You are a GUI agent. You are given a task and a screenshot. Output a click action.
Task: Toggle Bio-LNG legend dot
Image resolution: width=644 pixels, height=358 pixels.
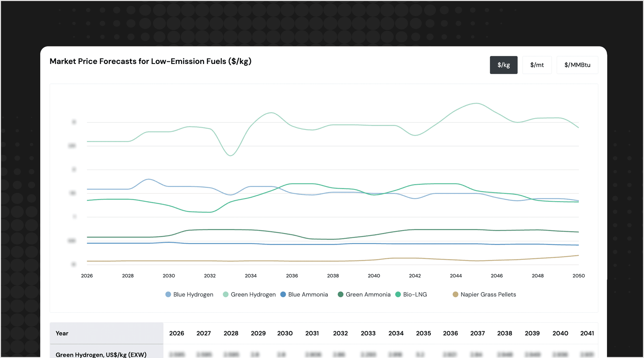398,294
